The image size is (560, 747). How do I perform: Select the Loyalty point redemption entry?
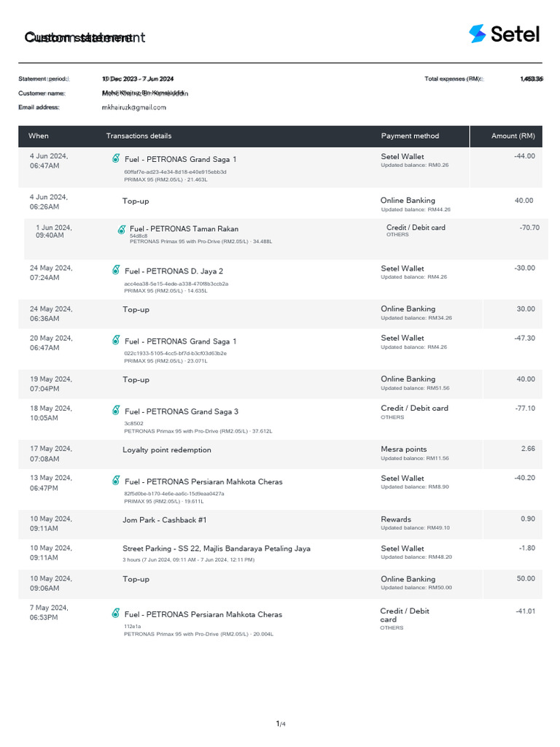[x=167, y=450]
